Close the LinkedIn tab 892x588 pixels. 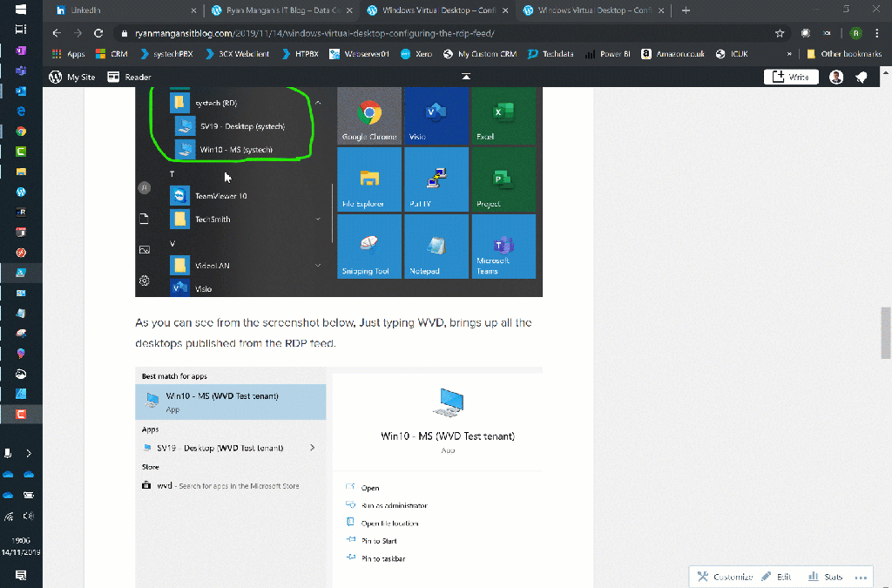click(193, 10)
